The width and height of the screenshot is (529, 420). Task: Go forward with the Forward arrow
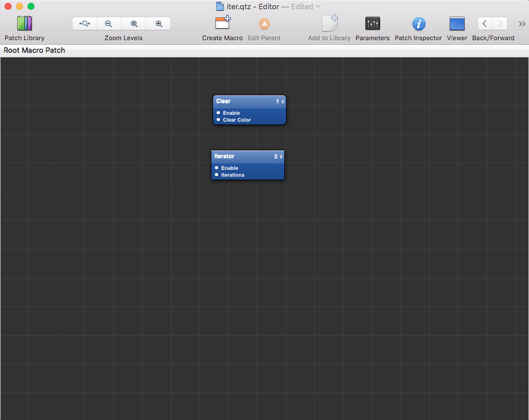(500, 24)
